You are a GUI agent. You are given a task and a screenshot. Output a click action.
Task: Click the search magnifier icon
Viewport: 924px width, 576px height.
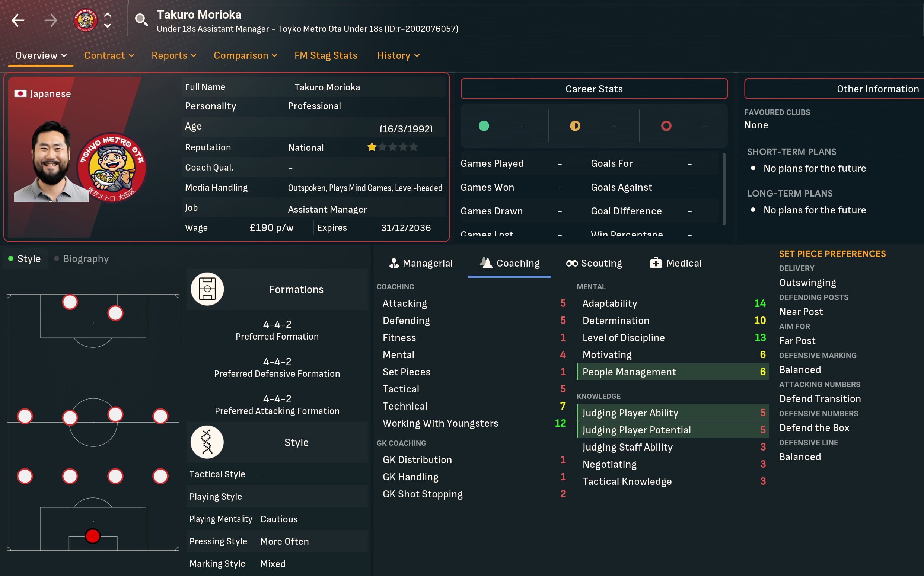pos(141,20)
